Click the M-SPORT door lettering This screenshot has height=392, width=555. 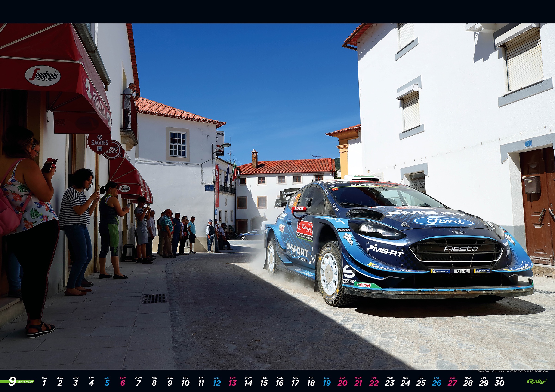(297, 249)
